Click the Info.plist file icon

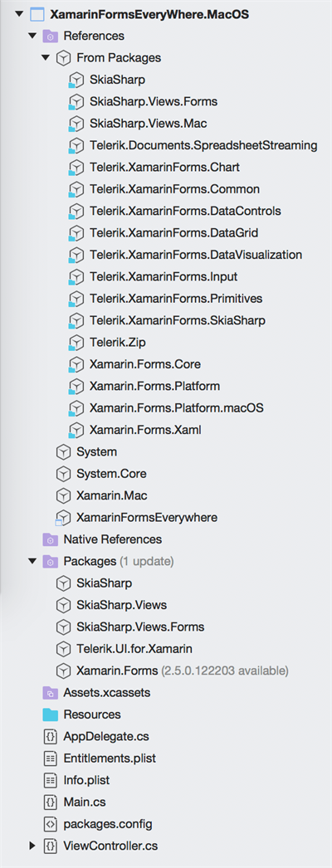51,781
